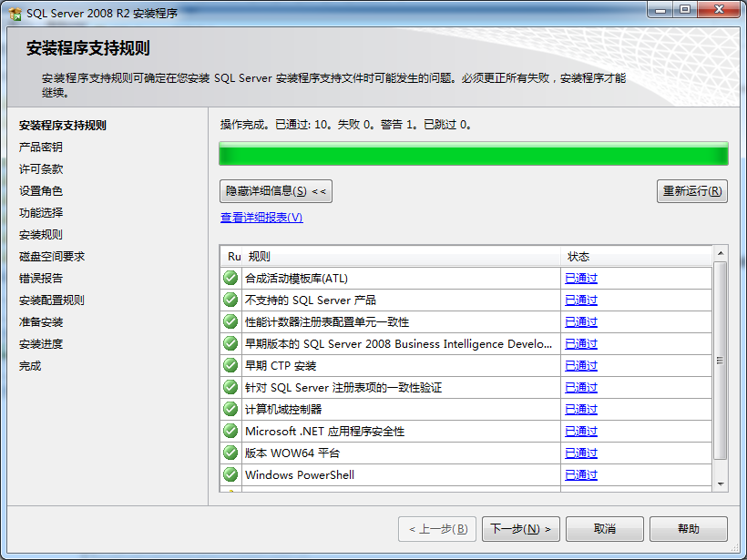Viewport: 747px width, 560px height.
Task: Select 完成 step in sidebar
Action: pos(30,366)
